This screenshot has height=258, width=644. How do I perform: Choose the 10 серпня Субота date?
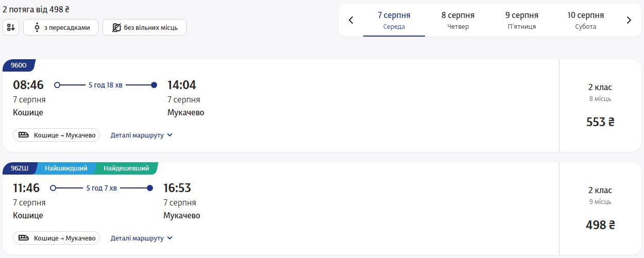(x=586, y=21)
